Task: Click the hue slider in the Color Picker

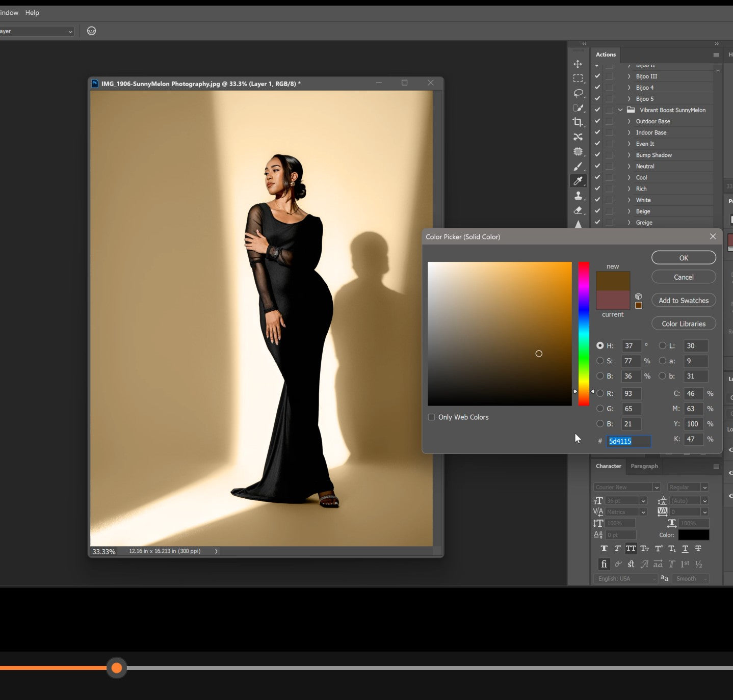Action: (x=584, y=334)
